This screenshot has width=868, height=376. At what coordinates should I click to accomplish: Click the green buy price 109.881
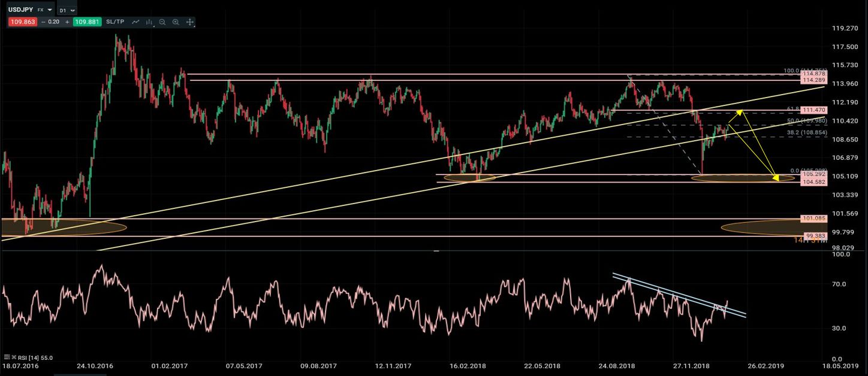tap(87, 22)
